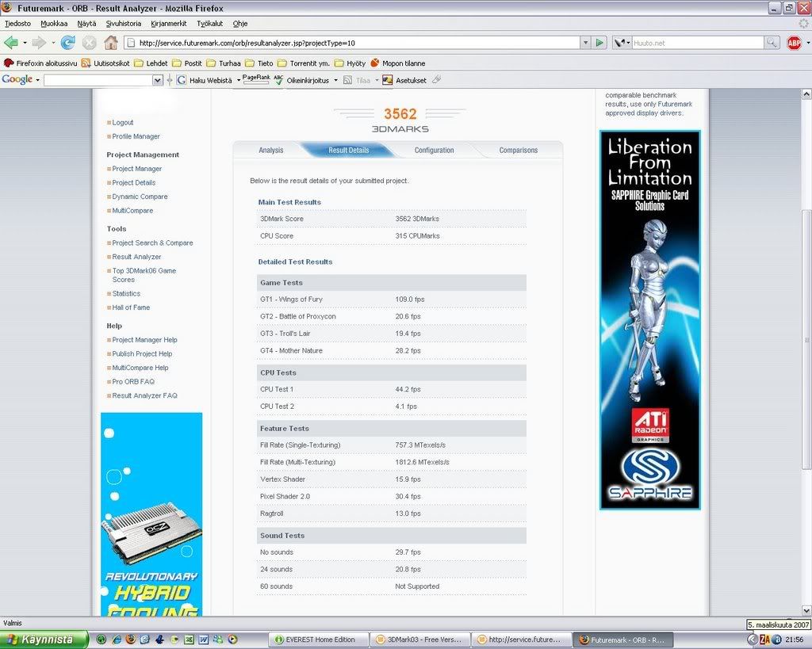Click Haku Webistä search button

click(205, 80)
